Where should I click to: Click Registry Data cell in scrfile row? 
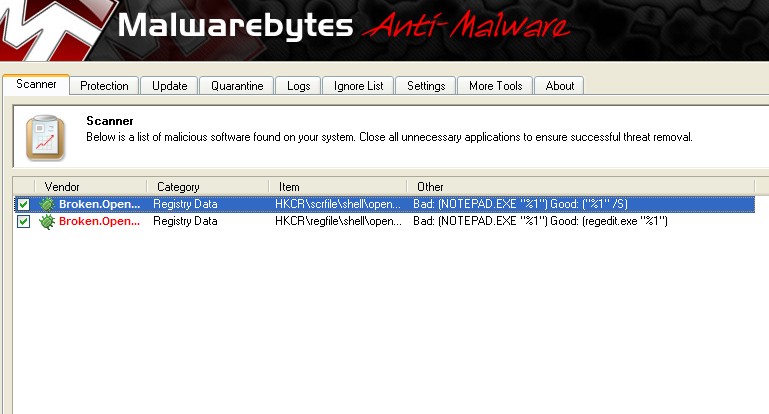click(x=185, y=204)
